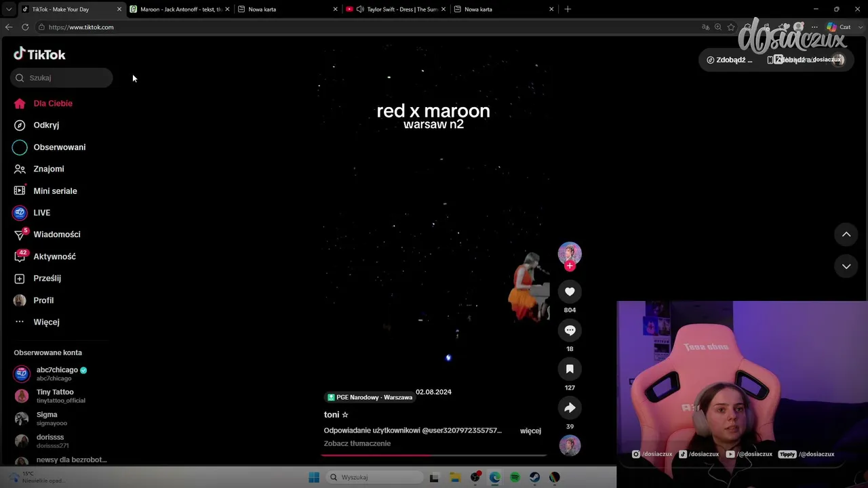Open Copilot Czat in browser
Screen dimensions: 868x488
(839, 27)
